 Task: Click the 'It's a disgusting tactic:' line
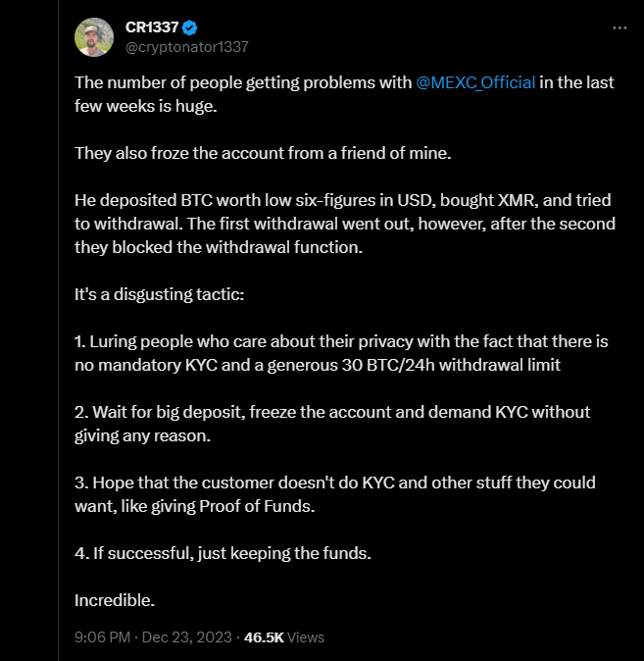coord(160,294)
